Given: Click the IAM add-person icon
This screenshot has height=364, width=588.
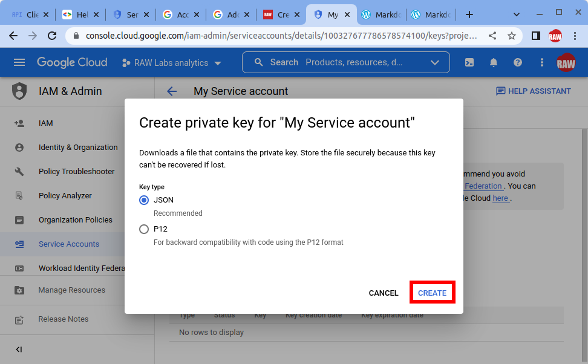Looking at the screenshot, I should click(x=19, y=123).
